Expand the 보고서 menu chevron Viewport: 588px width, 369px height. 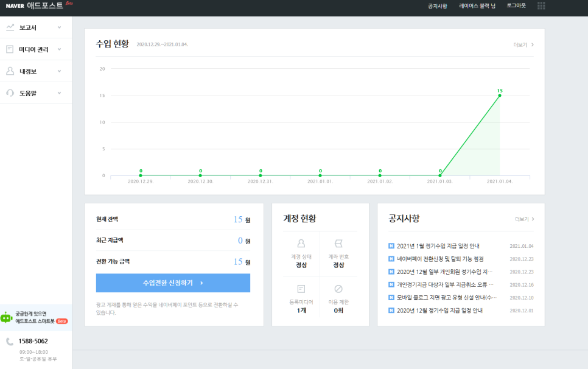click(59, 27)
